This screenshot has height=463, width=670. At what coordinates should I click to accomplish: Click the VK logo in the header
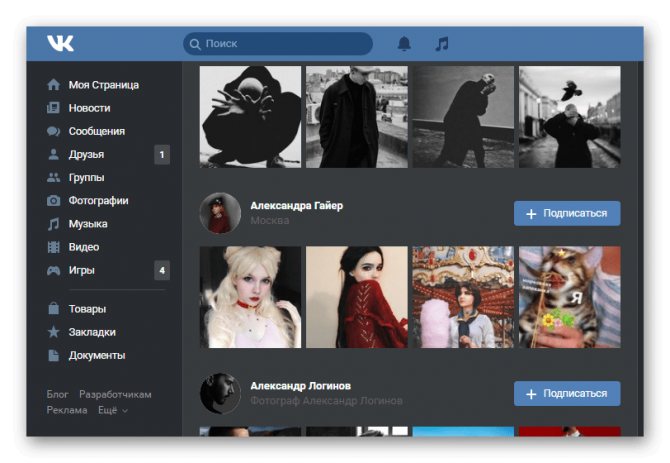pos(60,43)
